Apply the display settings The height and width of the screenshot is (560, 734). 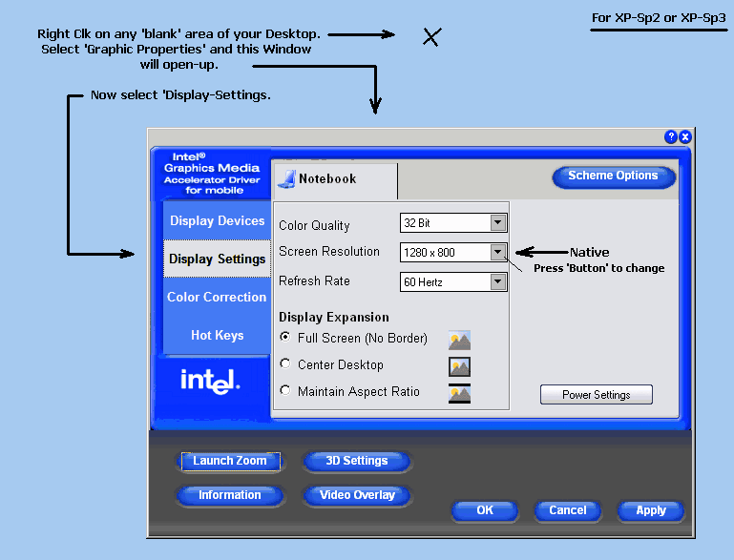(651, 510)
